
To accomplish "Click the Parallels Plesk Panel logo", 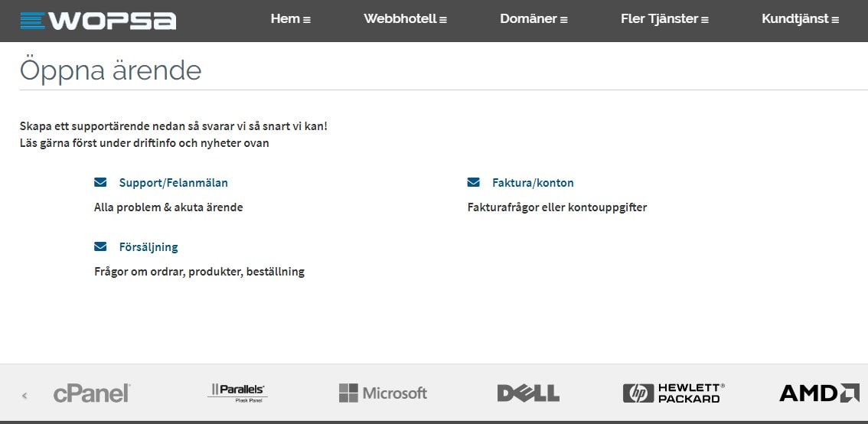I will [x=237, y=393].
